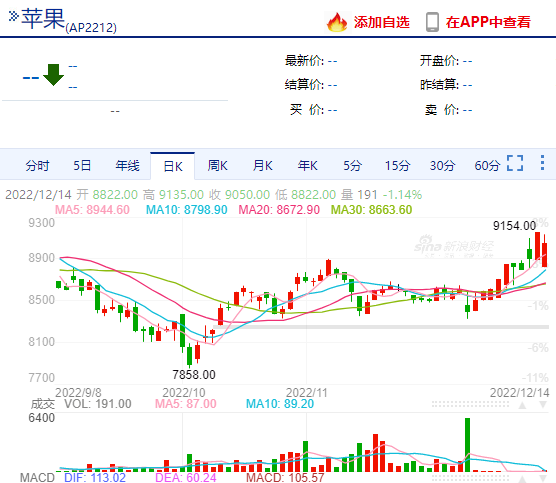Switch to the 5日 tab
The width and height of the screenshot is (556, 483).
tap(82, 166)
